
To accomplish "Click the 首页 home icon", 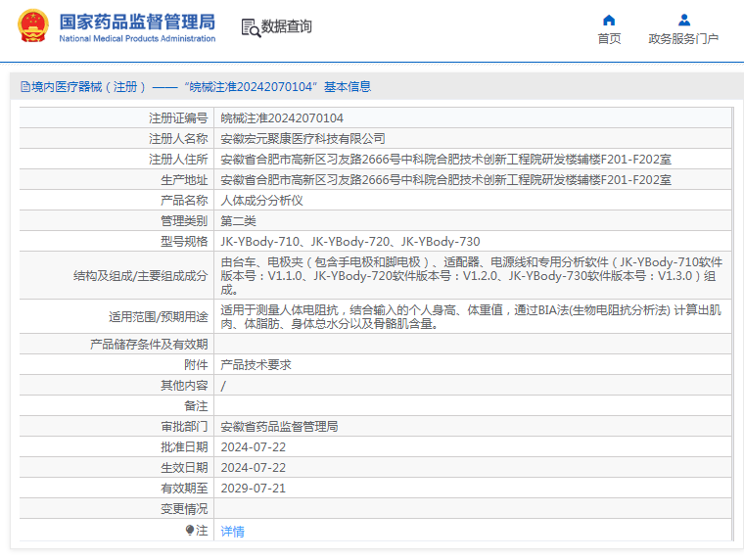I will click(609, 20).
